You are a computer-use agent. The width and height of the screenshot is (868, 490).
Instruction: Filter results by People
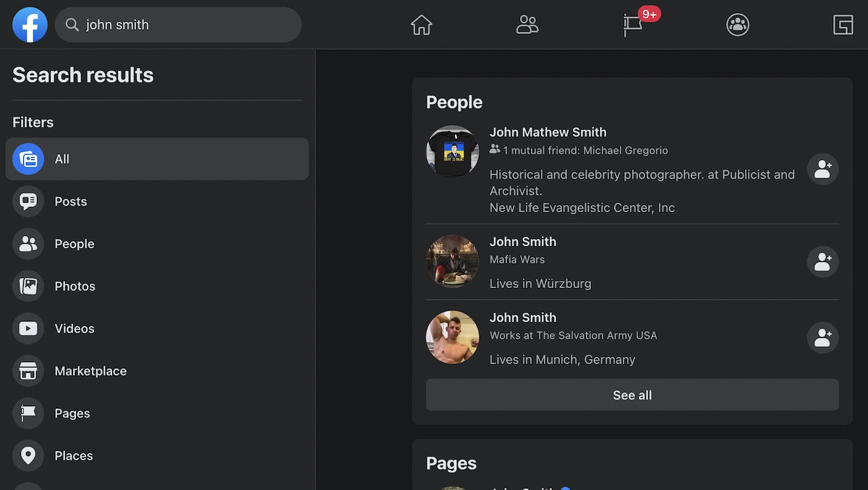tap(75, 244)
